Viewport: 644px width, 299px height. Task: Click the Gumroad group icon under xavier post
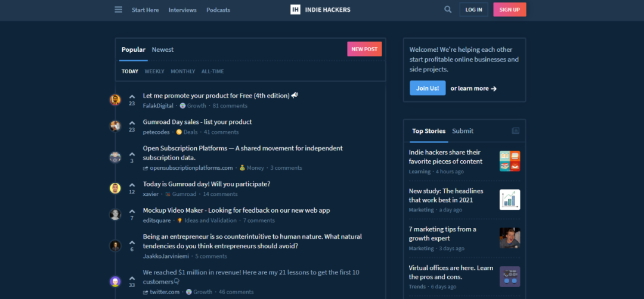[x=168, y=194]
